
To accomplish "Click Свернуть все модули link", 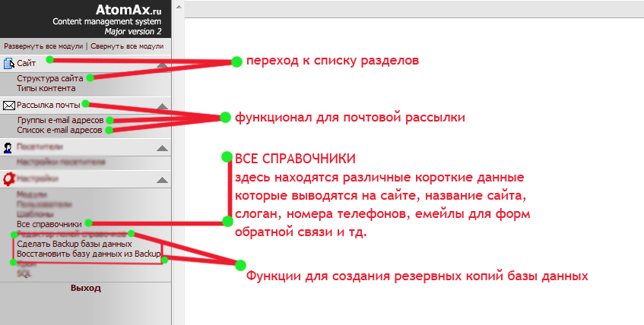I will click(x=127, y=46).
